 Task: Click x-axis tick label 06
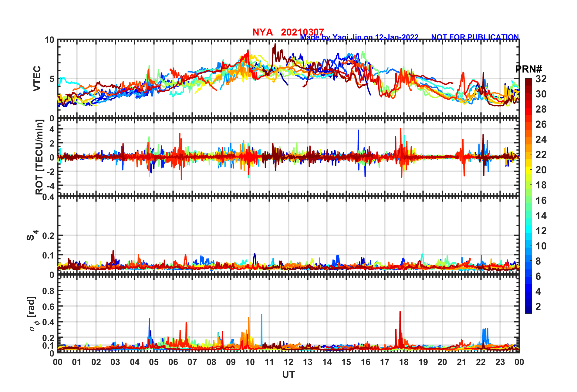click(x=173, y=362)
